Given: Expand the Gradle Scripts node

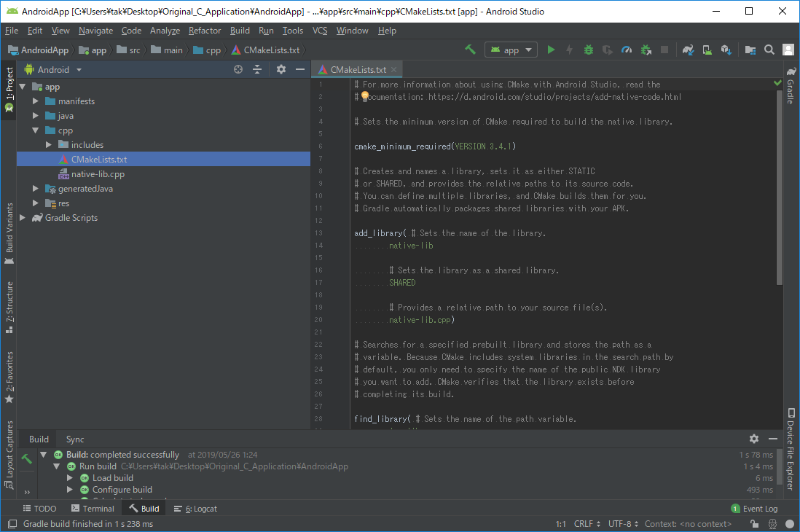Looking at the screenshot, I should click(x=23, y=217).
